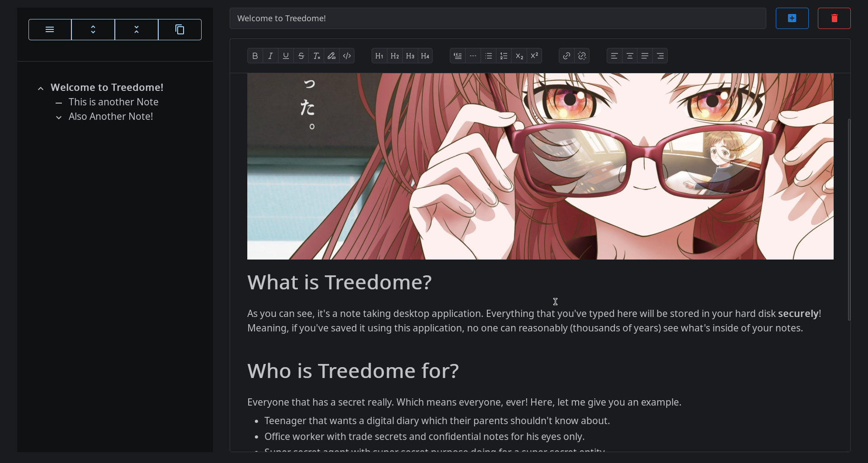Insert a horizontal rule separator
Image resolution: width=868 pixels, height=463 pixels.
pyautogui.click(x=473, y=56)
